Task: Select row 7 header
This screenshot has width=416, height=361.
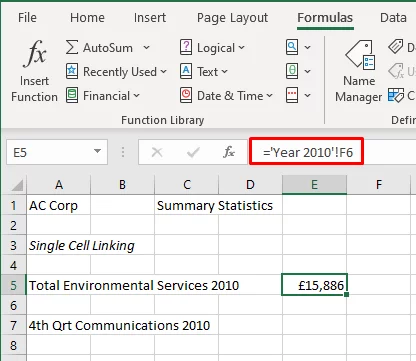Action: [x=13, y=325]
